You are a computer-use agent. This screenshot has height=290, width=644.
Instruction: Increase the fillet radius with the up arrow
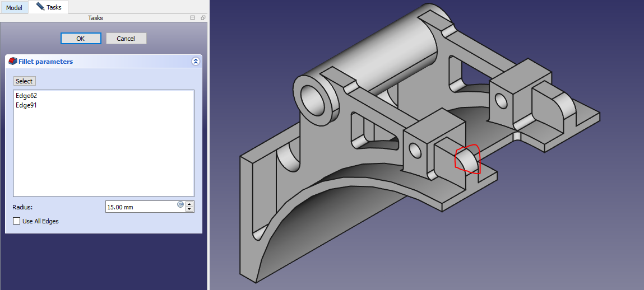[189, 204]
